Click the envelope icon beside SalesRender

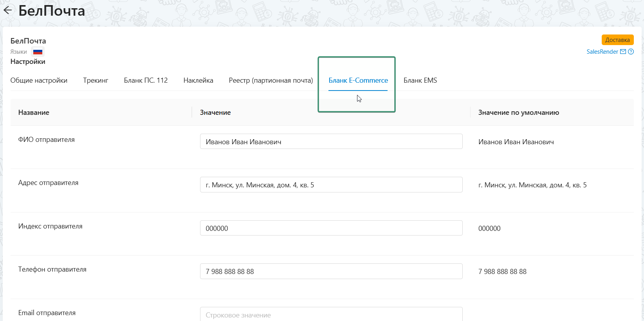click(x=623, y=52)
